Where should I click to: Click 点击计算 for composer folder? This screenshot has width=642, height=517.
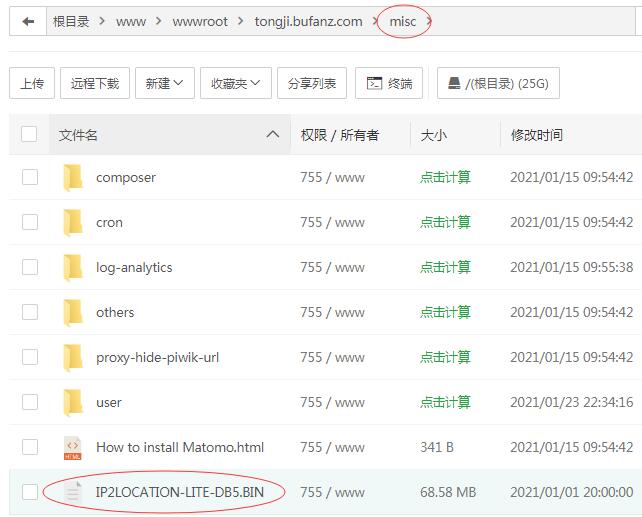(x=445, y=177)
